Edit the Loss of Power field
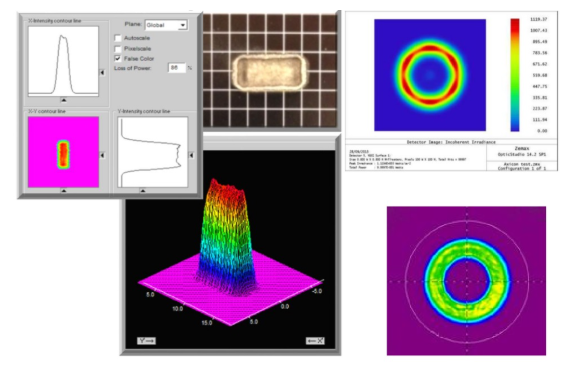The width and height of the screenshot is (565, 373). click(177, 68)
